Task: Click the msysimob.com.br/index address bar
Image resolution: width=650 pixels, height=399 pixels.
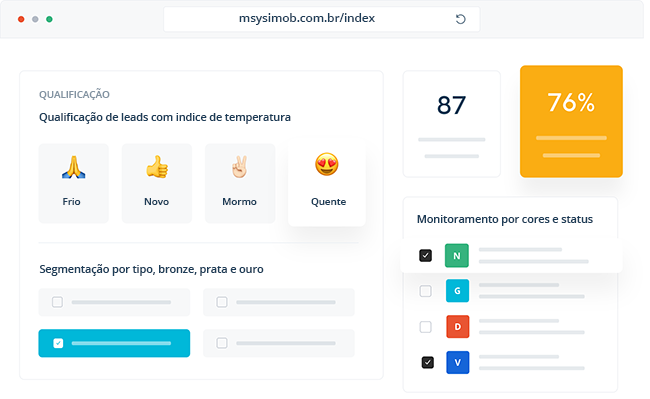Action: (322, 19)
